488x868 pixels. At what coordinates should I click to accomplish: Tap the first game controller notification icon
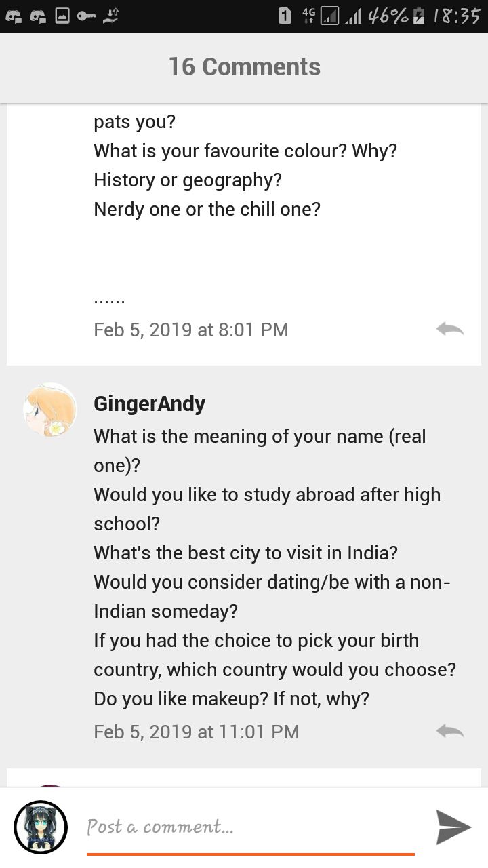tap(14, 16)
